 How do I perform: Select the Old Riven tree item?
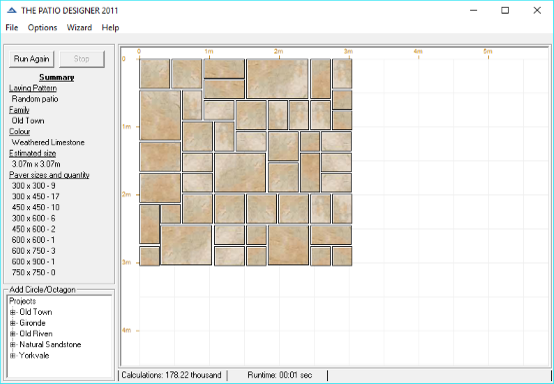[36, 334]
